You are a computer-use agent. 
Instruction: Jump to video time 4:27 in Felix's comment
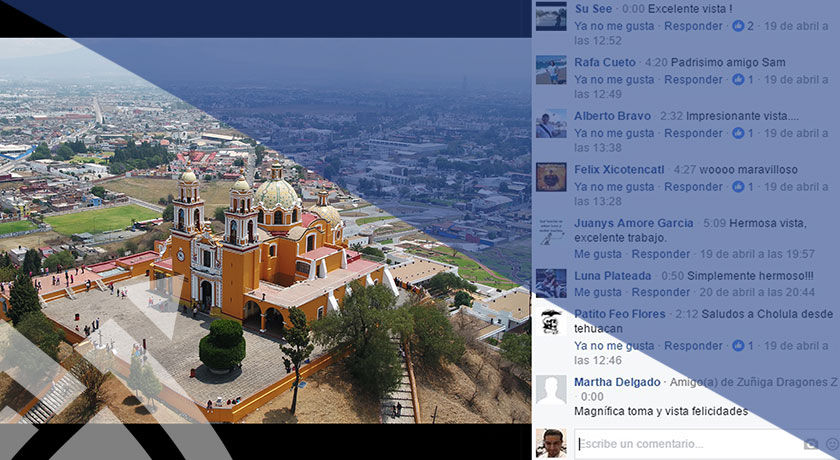[685, 170]
